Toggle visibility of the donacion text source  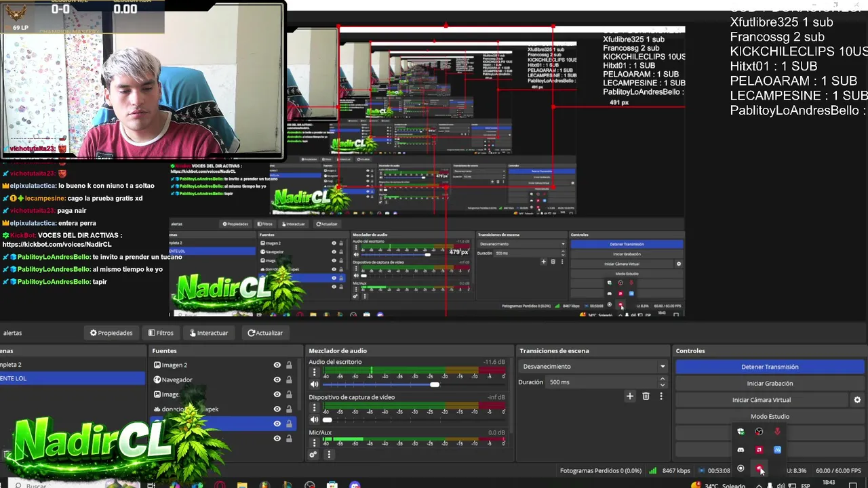277,409
